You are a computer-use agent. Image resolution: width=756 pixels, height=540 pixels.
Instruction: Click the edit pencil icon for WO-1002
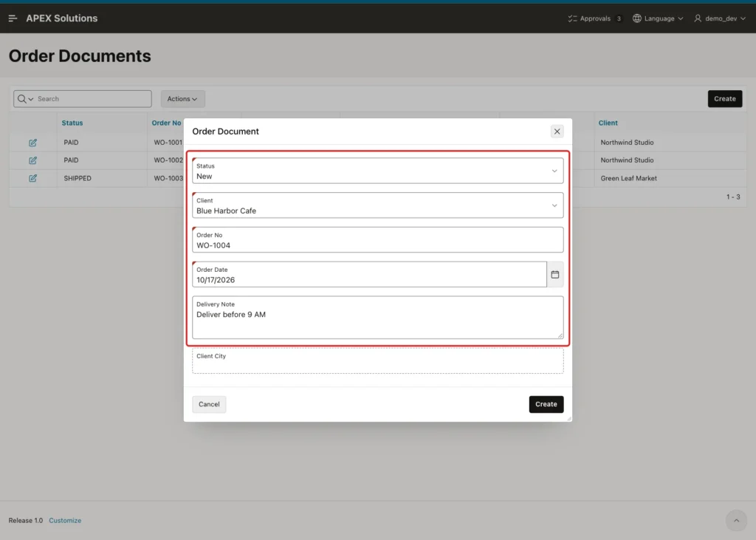click(x=32, y=160)
